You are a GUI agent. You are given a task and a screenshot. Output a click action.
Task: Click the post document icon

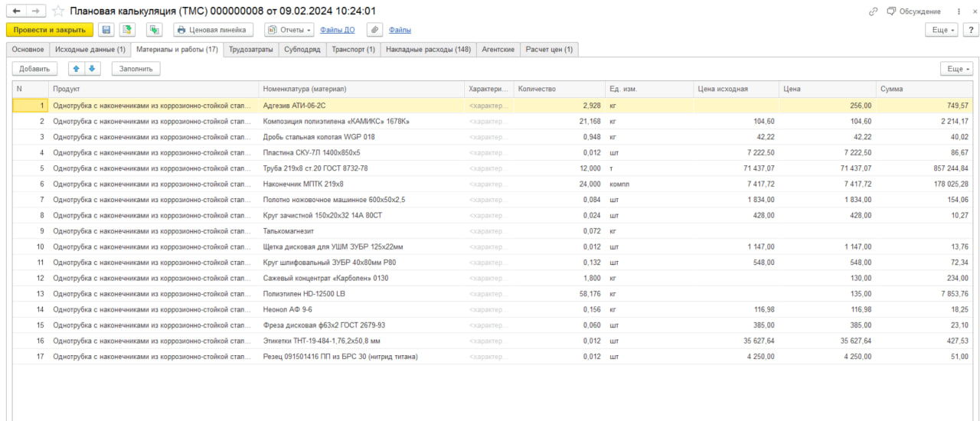(x=127, y=30)
